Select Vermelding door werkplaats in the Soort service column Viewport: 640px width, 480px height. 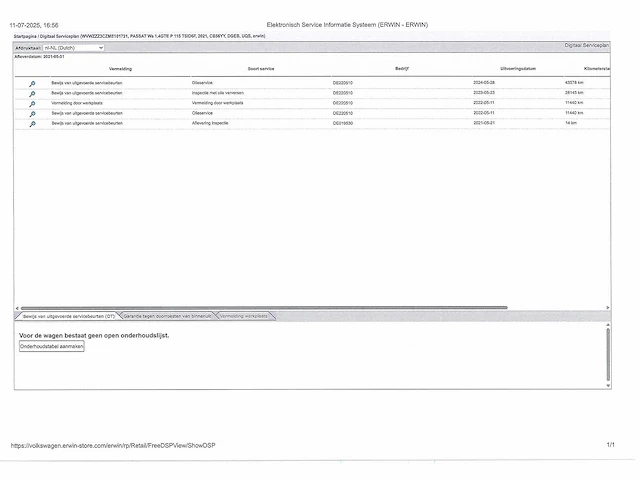tap(218, 103)
